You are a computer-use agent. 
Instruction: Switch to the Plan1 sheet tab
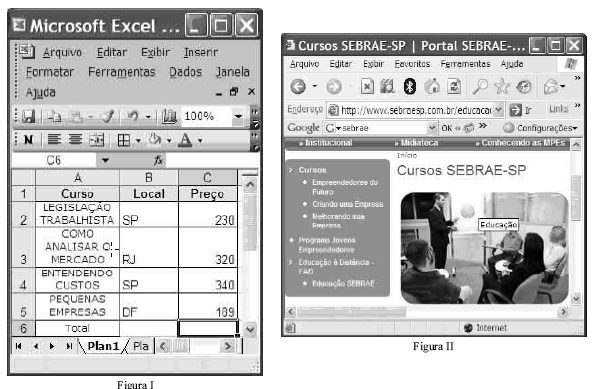(103, 346)
